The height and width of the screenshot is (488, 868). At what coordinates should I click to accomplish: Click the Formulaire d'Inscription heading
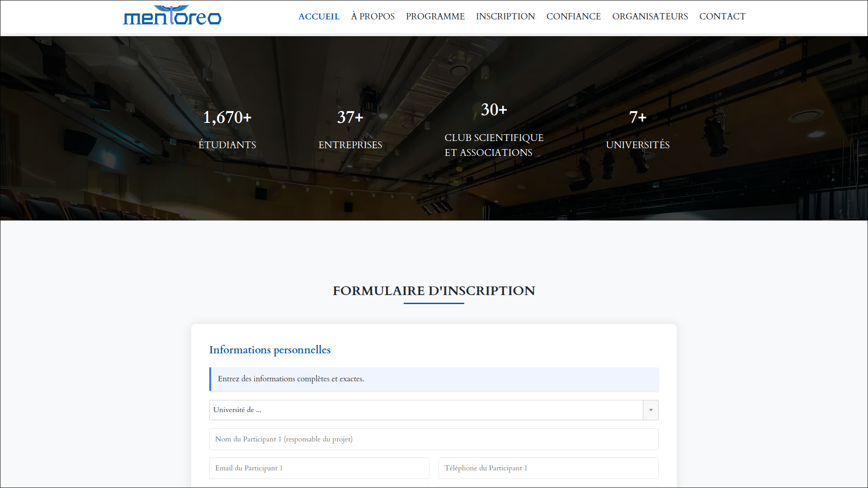[434, 291]
